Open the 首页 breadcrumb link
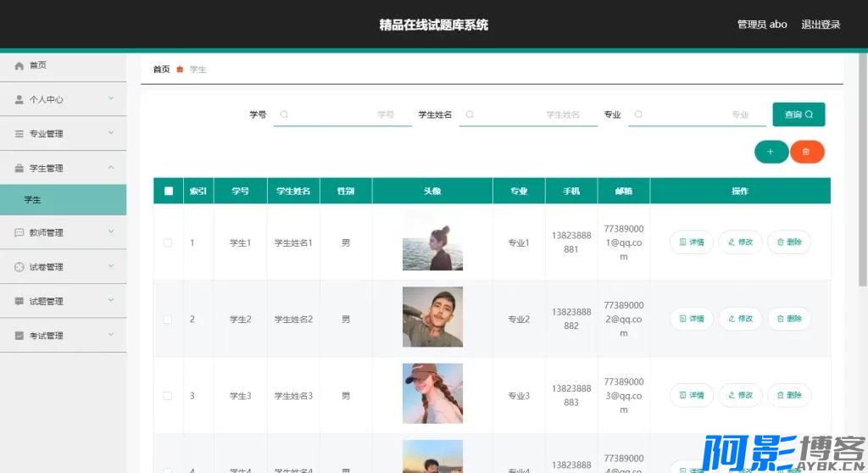The image size is (868, 473). tap(161, 70)
